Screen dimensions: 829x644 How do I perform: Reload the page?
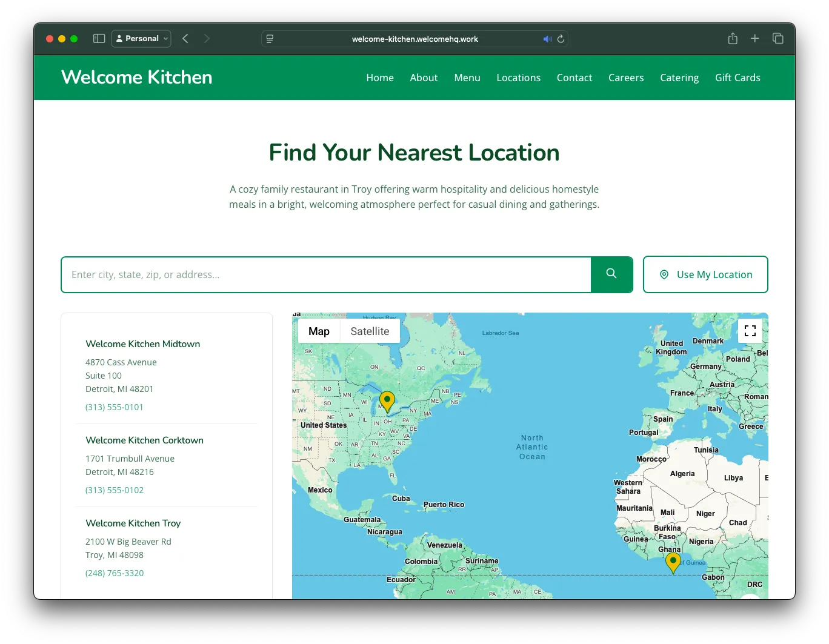click(561, 39)
